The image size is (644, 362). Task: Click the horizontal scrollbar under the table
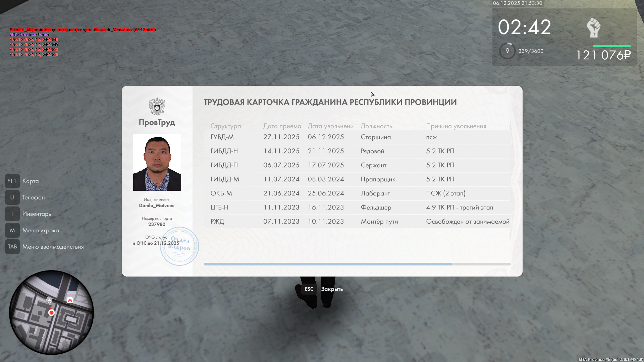[328, 264]
